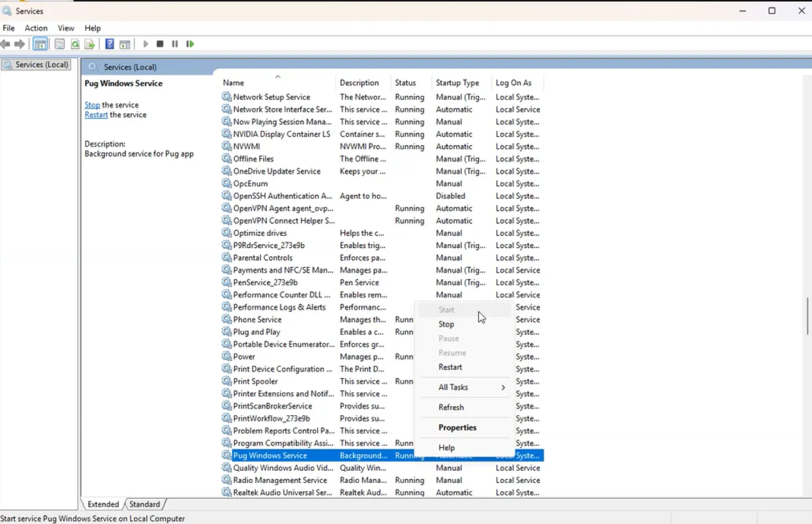812x524 pixels.
Task: Open the File menu
Action: click(x=9, y=28)
